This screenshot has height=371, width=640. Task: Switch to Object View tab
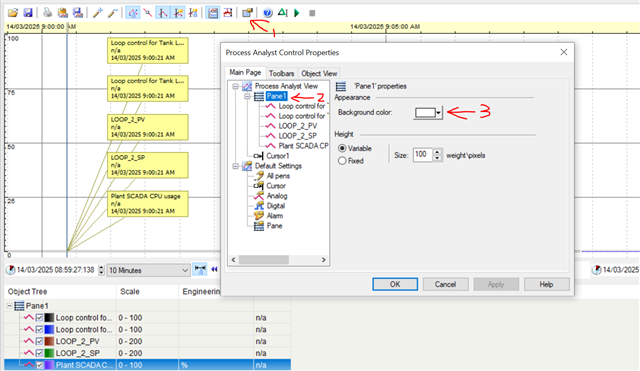(x=319, y=73)
